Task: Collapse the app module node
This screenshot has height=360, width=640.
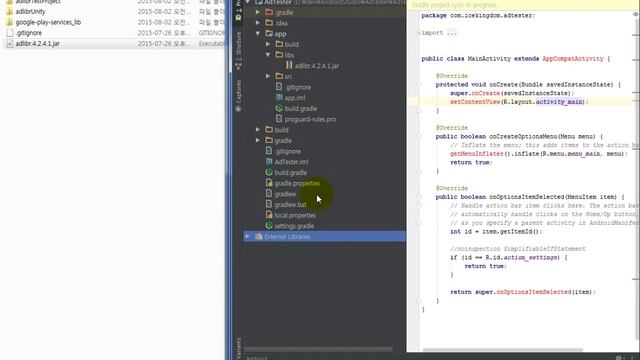Action: 258,33
